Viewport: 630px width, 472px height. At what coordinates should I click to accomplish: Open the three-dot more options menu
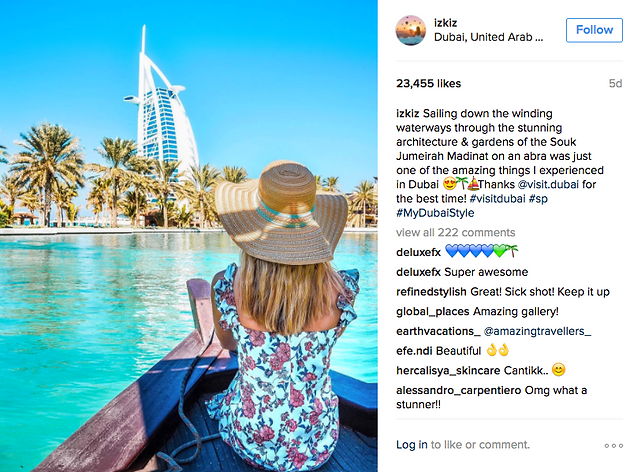[614, 445]
